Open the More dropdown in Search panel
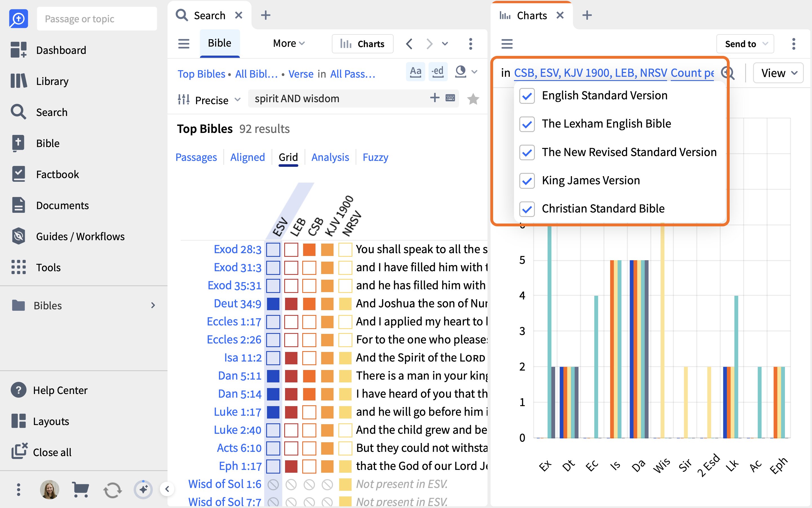812x508 pixels. click(288, 43)
